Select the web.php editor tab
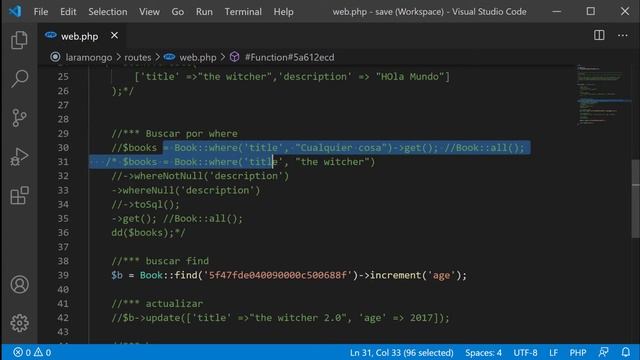The image size is (640, 360). (82, 36)
